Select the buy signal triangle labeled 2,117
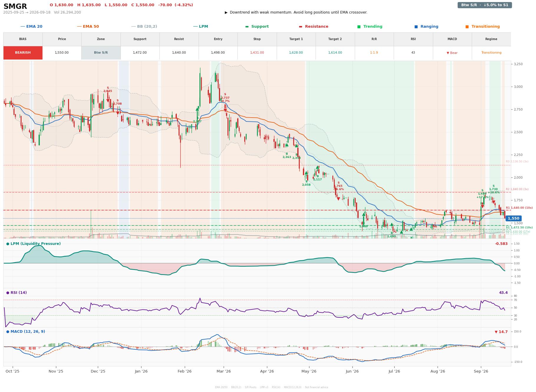This screenshot has height=392, width=536. click(317, 167)
